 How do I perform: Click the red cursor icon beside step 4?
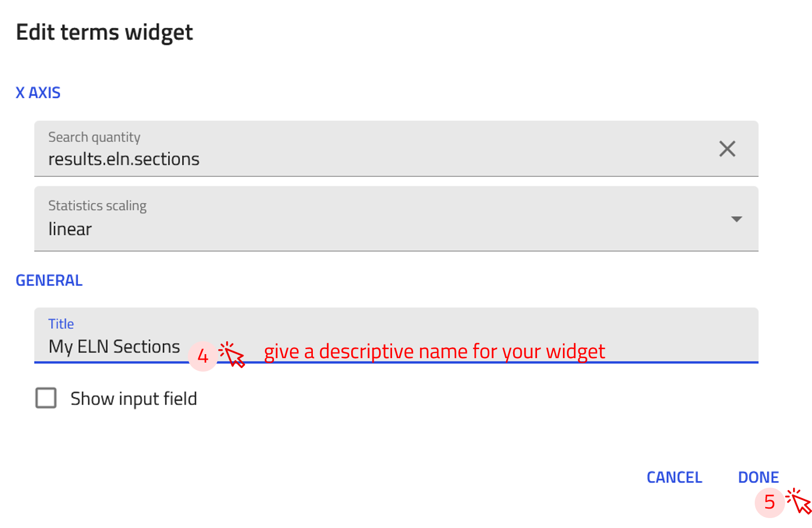tap(233, 354)
